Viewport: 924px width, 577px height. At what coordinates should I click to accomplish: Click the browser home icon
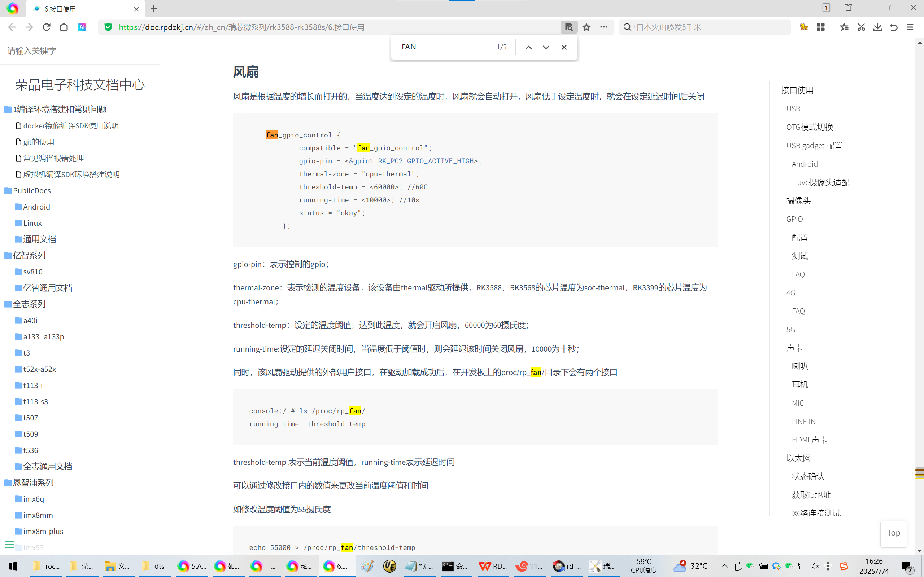point(64,27)
